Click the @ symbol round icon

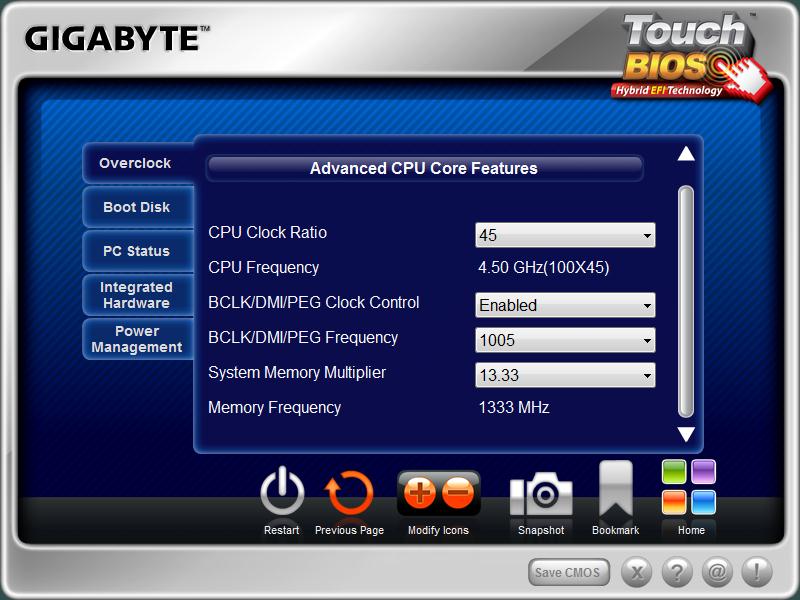coord(717,572)
